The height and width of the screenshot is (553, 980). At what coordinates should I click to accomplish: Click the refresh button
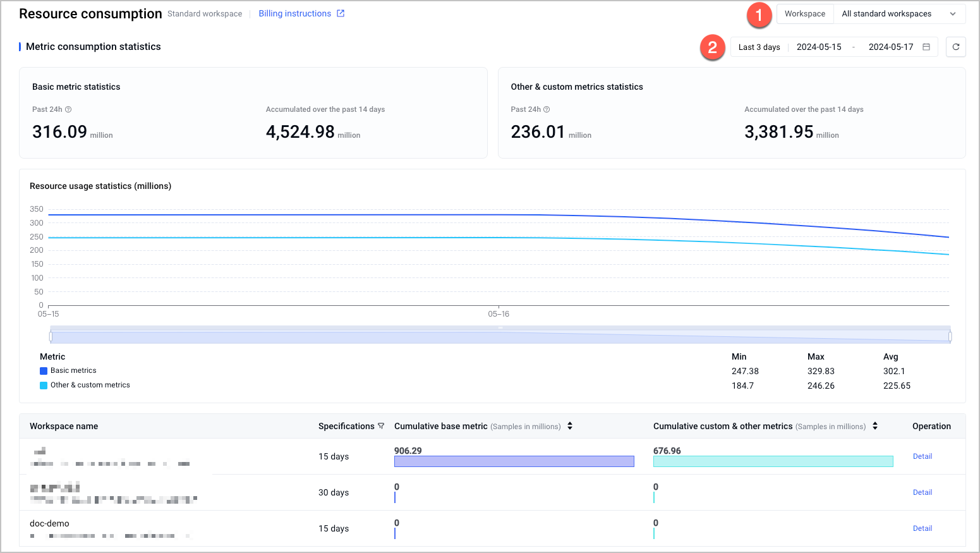point(956,47)
